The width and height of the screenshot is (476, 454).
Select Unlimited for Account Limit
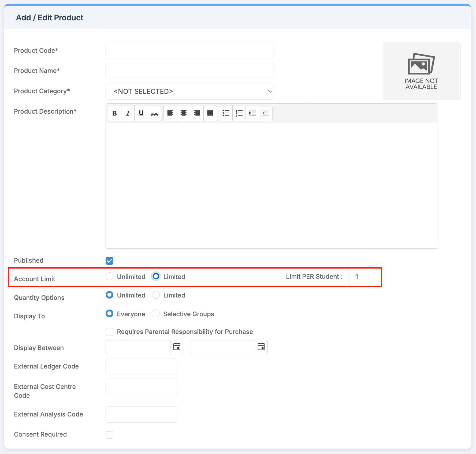(109, 276)
